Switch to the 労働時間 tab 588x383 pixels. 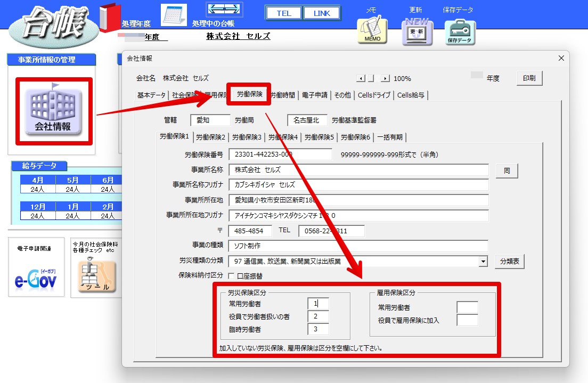283,95
